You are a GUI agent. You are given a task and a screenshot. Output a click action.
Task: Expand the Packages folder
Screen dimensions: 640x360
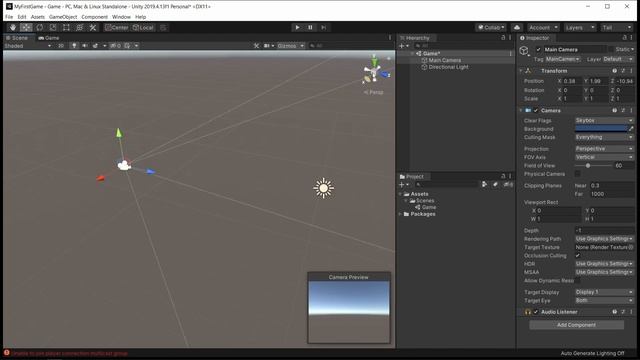tap(400, 214)
